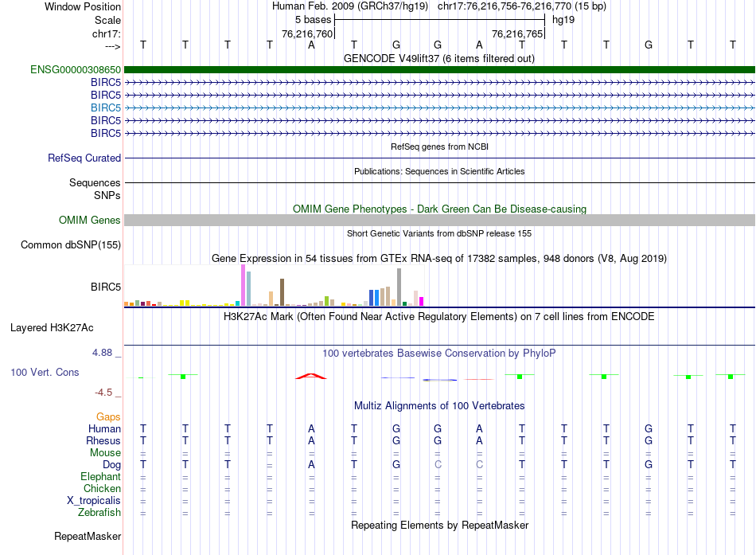Click the GENCODE V49lift37 track title
This screenshot has width=756, height=555.
click(x=439, y=58)
